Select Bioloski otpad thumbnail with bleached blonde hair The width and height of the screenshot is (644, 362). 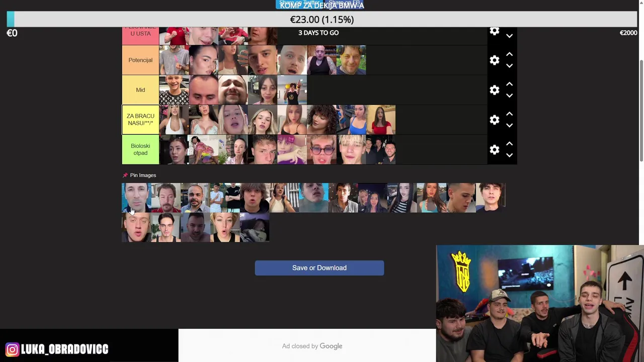coord(351,149)
